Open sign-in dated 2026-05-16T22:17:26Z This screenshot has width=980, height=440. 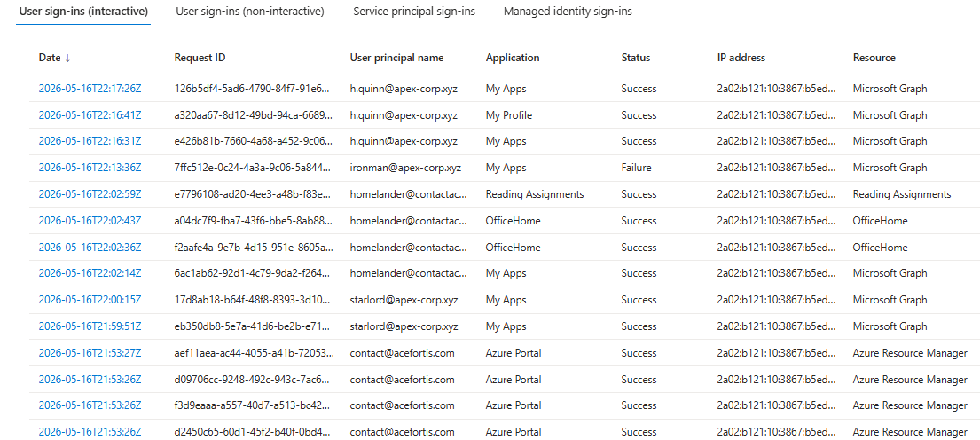click(90, 89)
